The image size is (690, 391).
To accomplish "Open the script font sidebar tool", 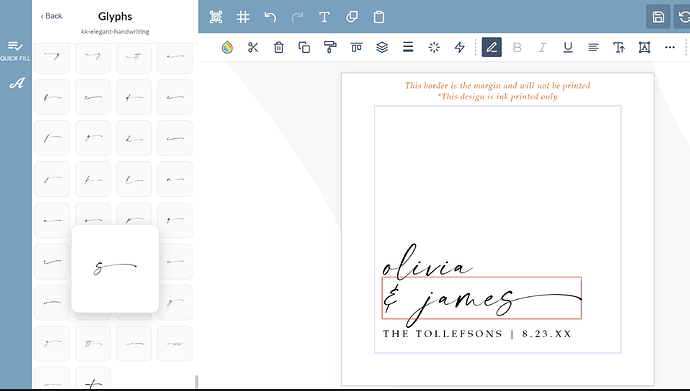I will [x=17, y=83].
